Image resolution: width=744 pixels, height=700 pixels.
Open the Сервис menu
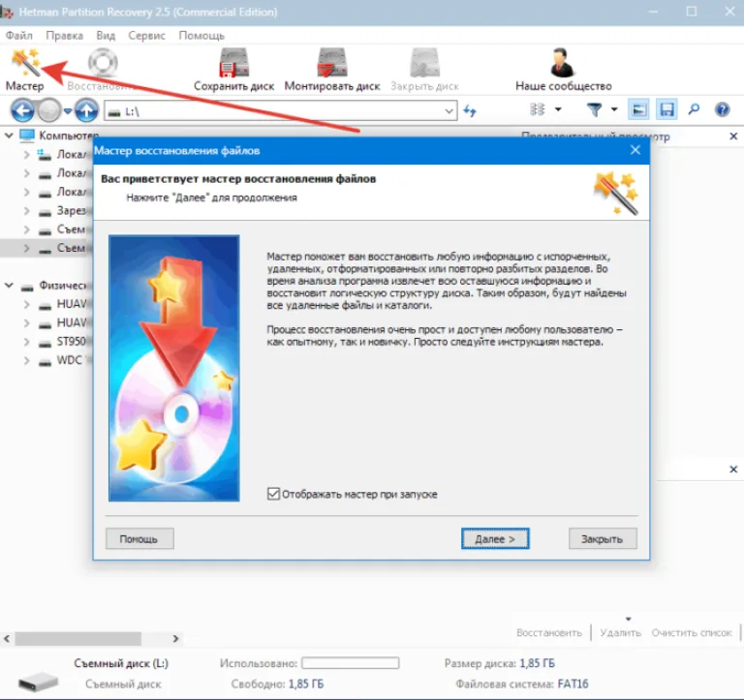(146, 36)
